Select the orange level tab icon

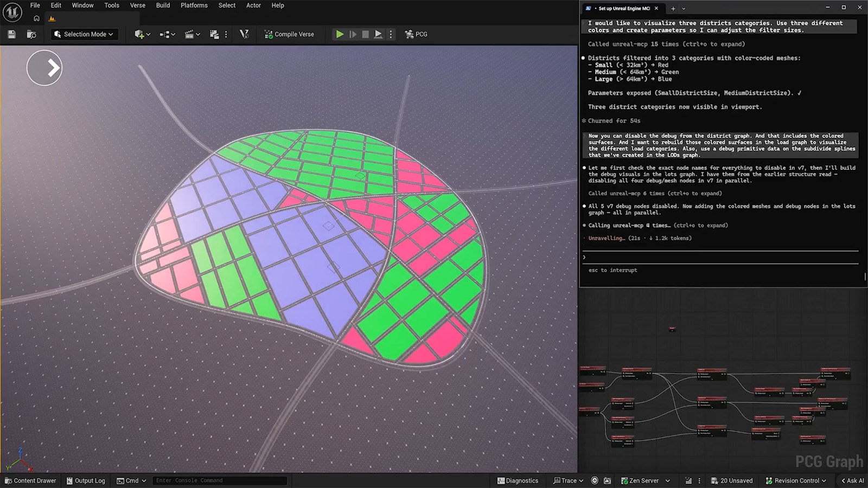click(52, 18)
